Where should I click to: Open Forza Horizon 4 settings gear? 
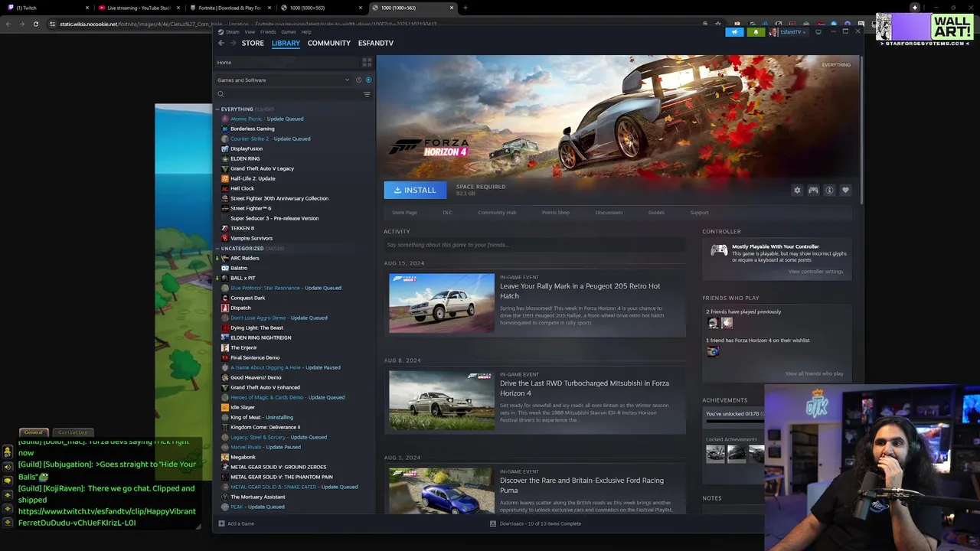coord(797,190)
